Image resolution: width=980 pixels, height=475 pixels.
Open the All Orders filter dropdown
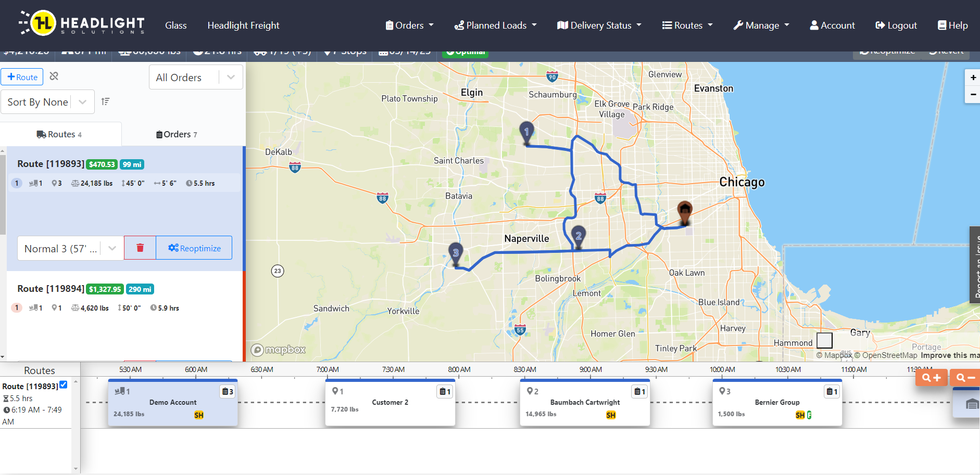196,77
